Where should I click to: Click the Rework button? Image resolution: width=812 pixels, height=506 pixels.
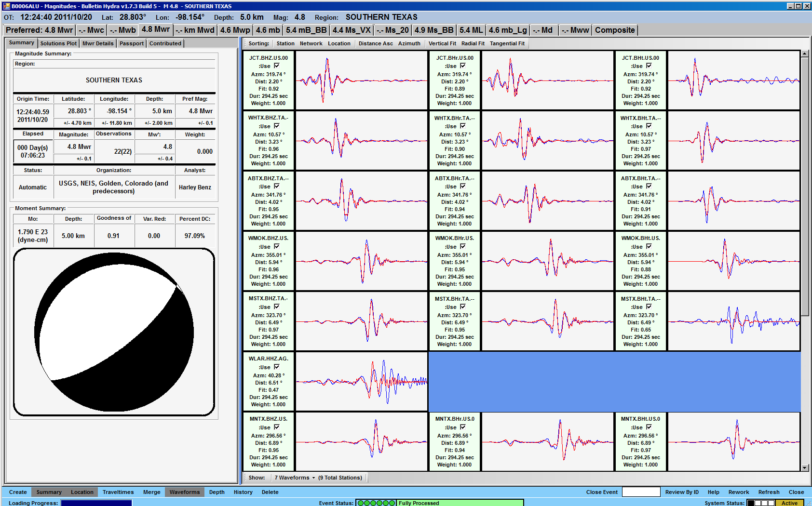[739, 492]
